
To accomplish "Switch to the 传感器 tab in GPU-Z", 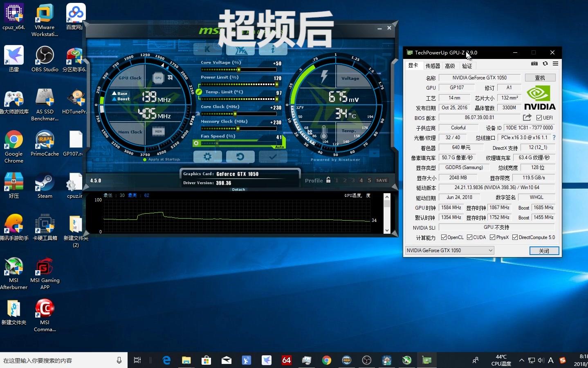I will 432,65.
